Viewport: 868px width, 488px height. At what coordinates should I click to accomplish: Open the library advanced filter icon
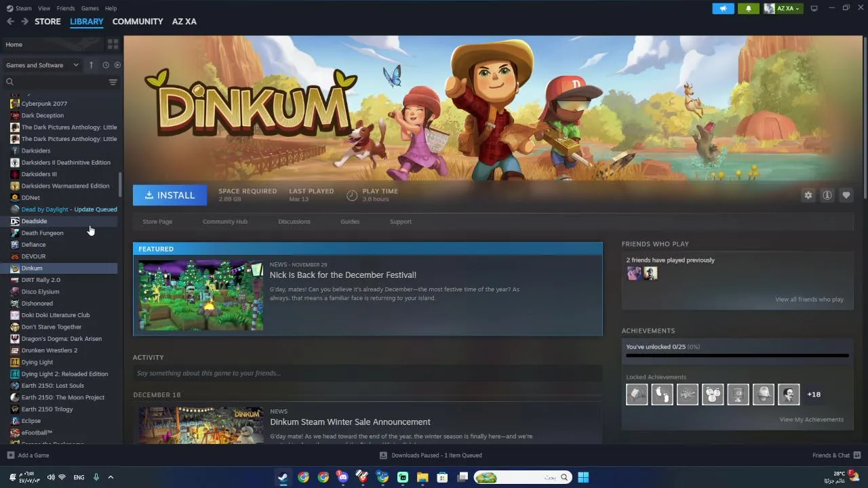(x=113, y=82)
